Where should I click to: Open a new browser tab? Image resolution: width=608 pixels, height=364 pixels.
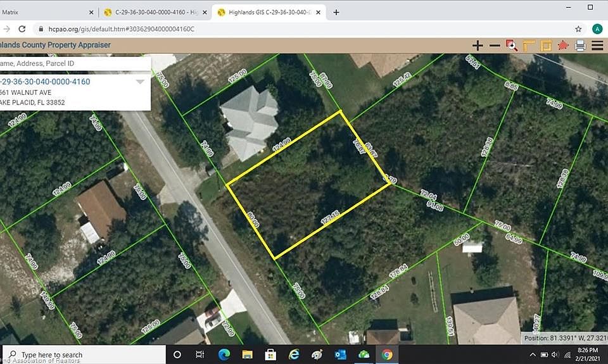click(336, 13)
